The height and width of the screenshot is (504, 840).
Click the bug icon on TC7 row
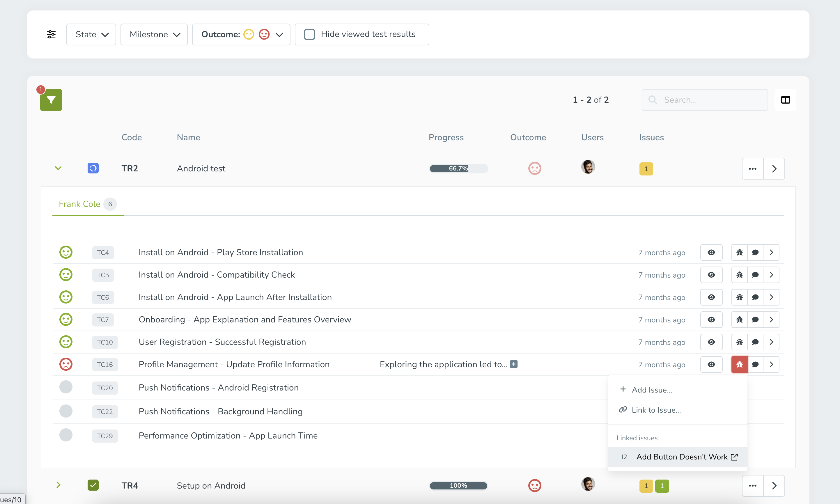point(740,319)
